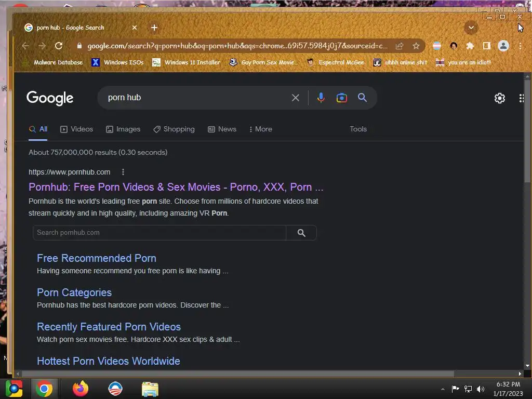Clear the search query with the X
The height and width of the screenshot is (399, 532).
pyautogui.click(x=296, y=98)
